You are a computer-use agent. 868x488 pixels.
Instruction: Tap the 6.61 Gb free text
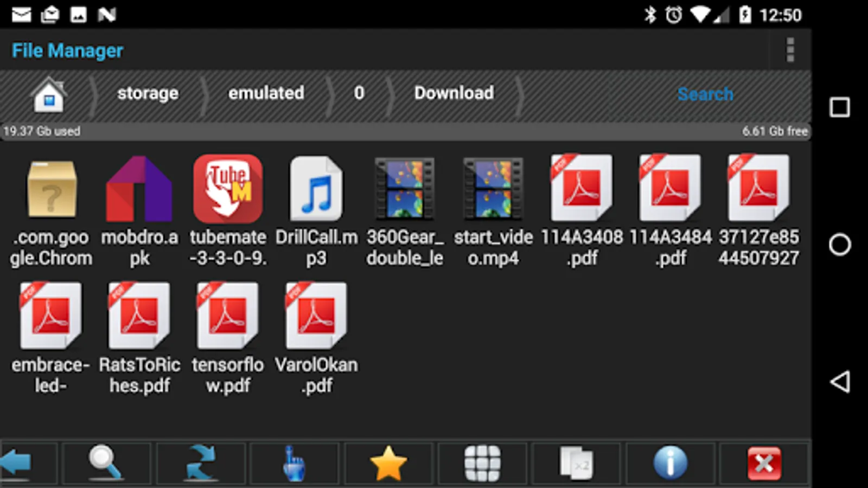(775, 131)
